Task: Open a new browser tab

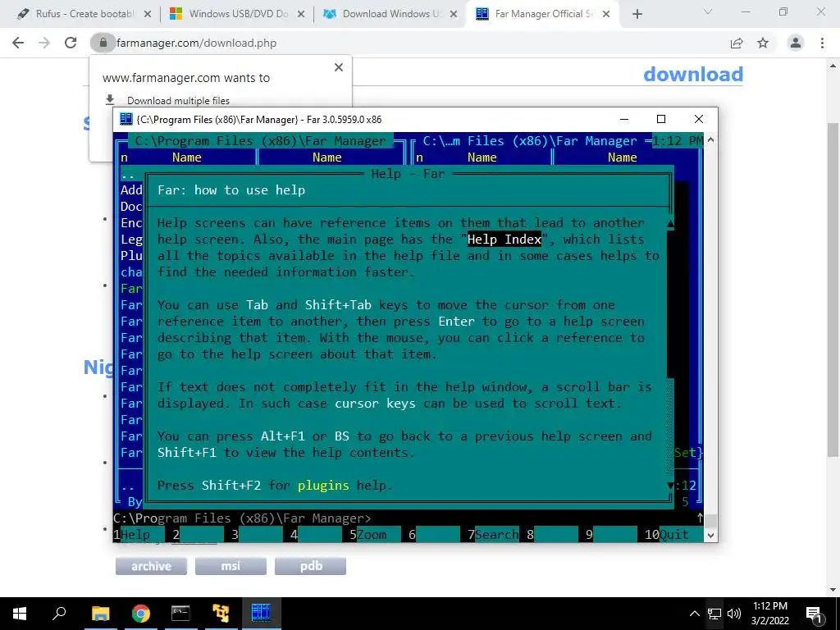Action: pos(637,14)
